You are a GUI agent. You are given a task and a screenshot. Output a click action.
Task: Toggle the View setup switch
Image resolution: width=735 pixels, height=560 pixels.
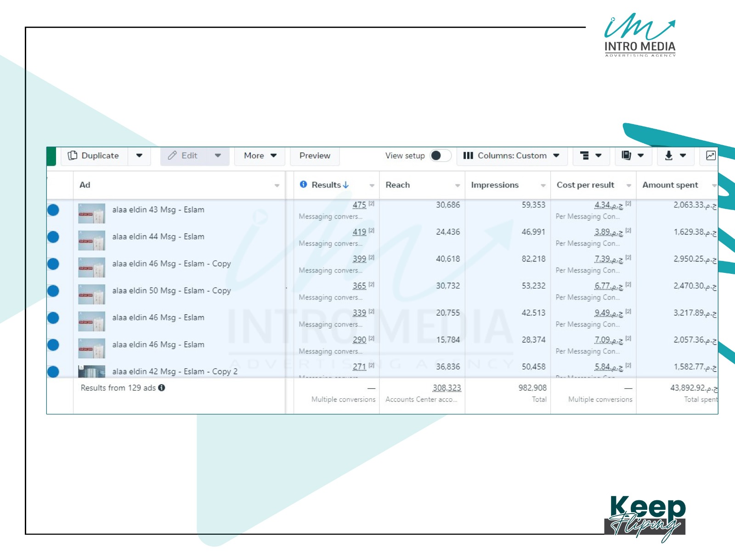(440, 156)
